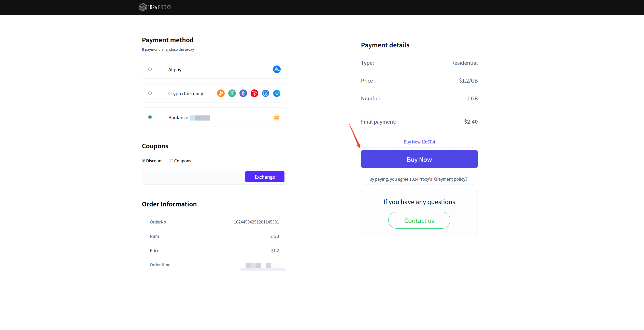Screen dimensions: 644x330
Task: Click the 1024Proxy logo in header
Action: coord(155,7)
